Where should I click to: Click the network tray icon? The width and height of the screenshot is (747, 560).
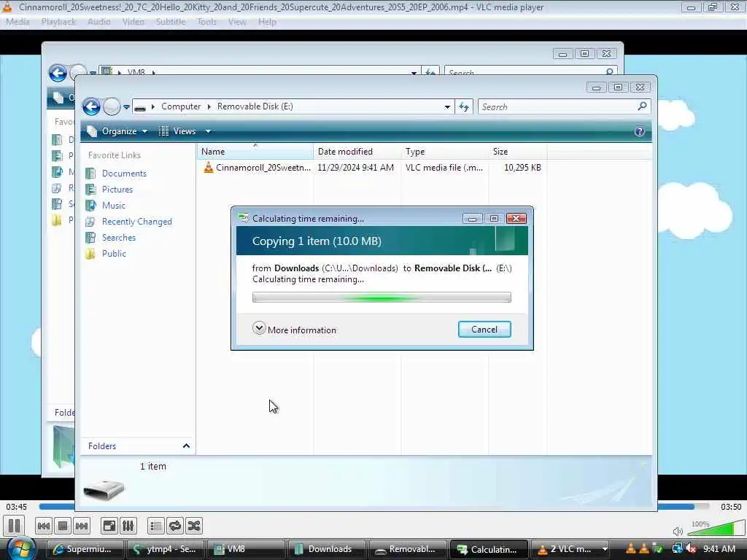(x=678, y=549)
